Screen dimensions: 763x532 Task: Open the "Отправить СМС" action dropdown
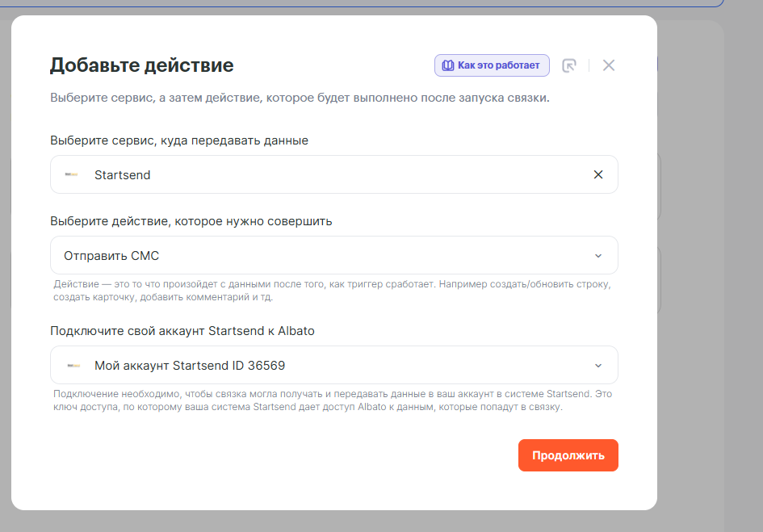pyautogui.click(x=323, y=256)
